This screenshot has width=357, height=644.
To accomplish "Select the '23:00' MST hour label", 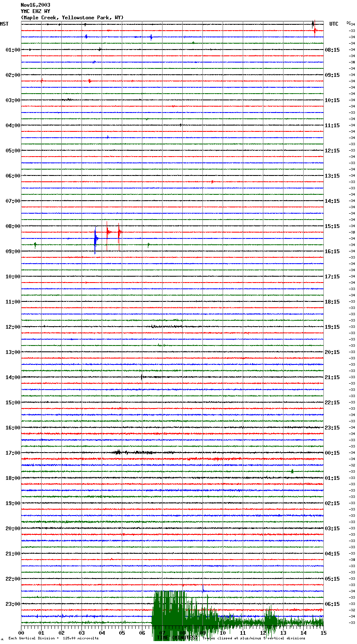I will pyautogui.click(x=13, y=604).
